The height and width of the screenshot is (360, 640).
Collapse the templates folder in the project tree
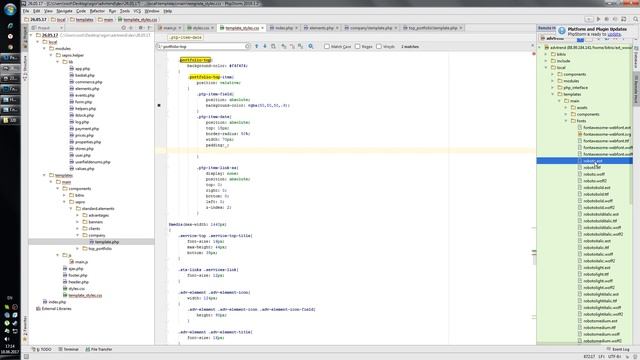(x=44, y=175)
